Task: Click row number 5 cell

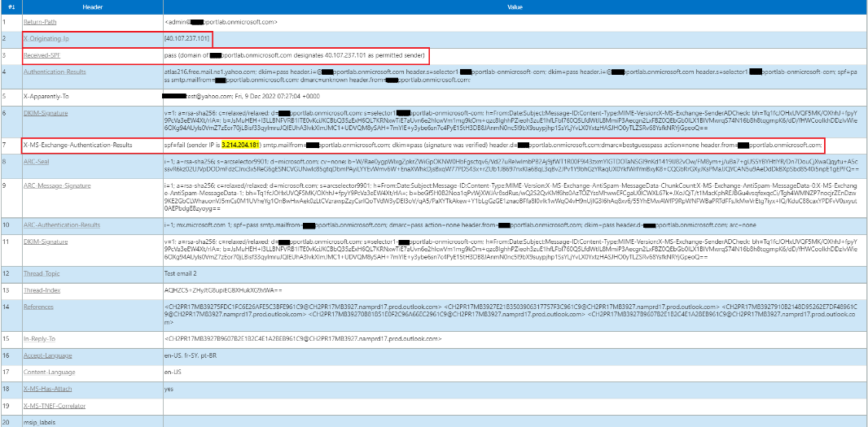Action: [10, 96]
